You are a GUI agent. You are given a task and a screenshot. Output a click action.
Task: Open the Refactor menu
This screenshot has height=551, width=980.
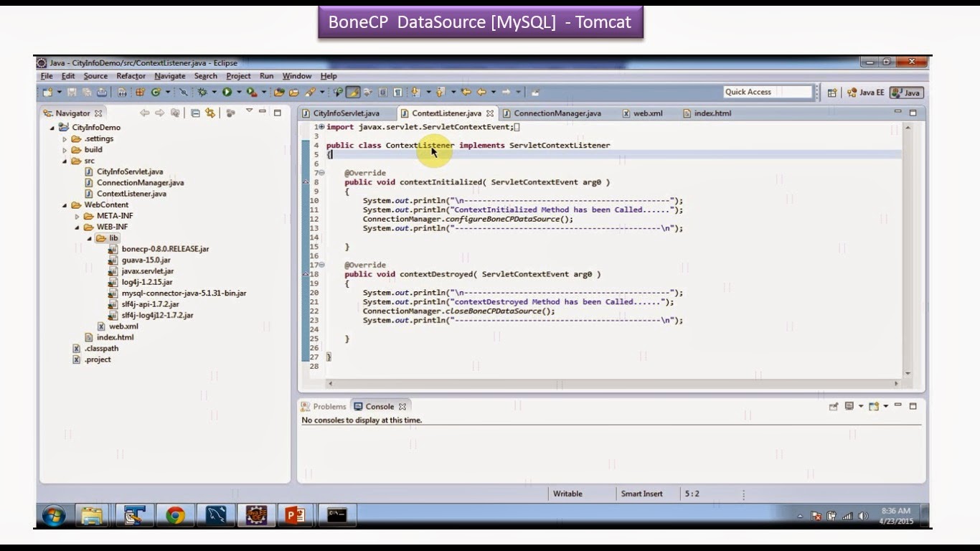click(131, 76)
